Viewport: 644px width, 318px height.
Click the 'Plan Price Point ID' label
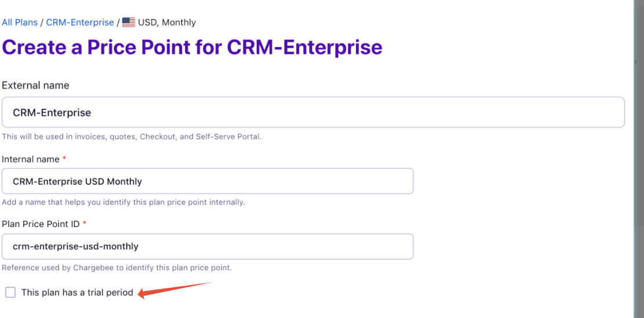(x=41, y=224)
